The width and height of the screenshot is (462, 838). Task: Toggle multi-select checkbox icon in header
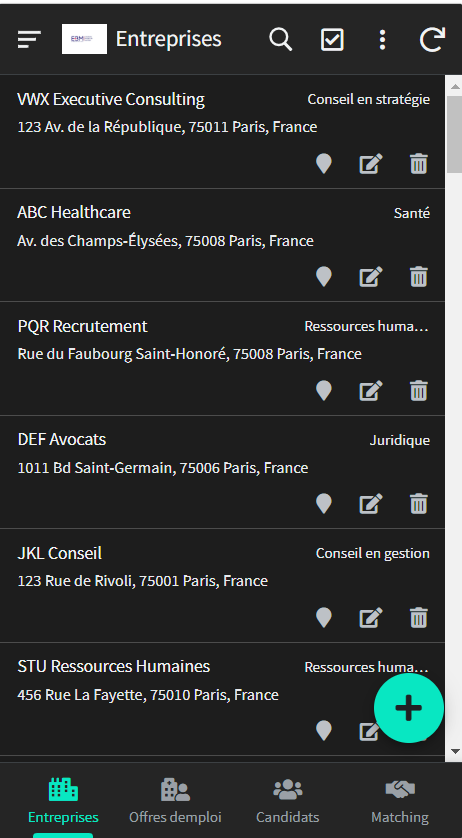tap(332, 40)
